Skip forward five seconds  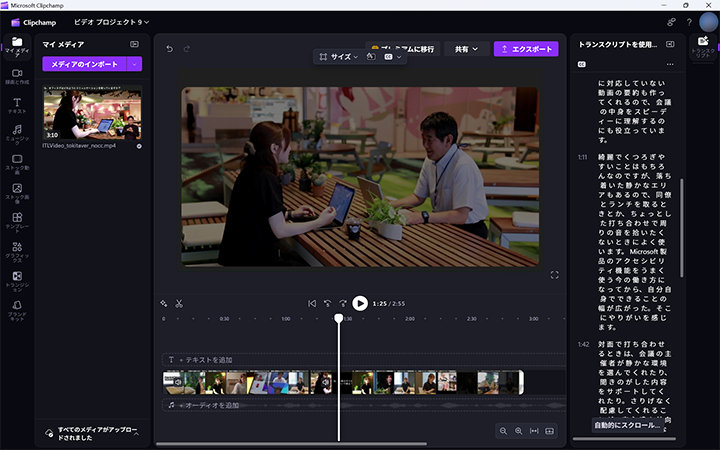[x=343, y=304]
